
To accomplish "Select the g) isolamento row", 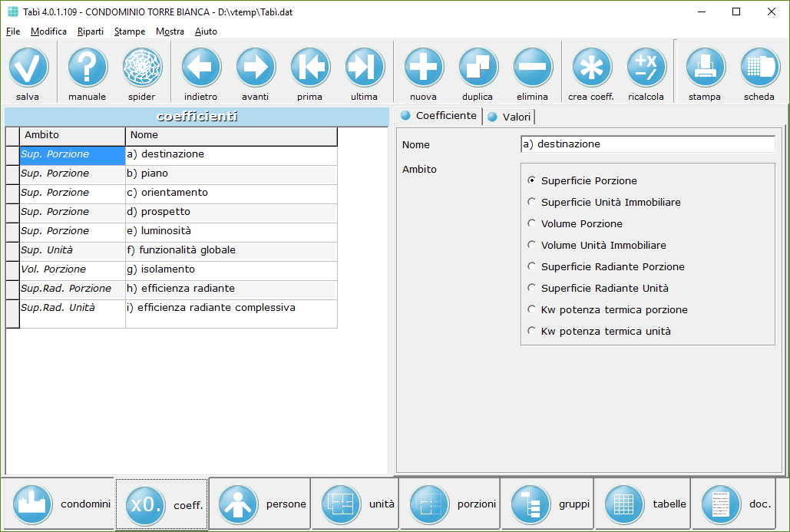I will 230,269.
